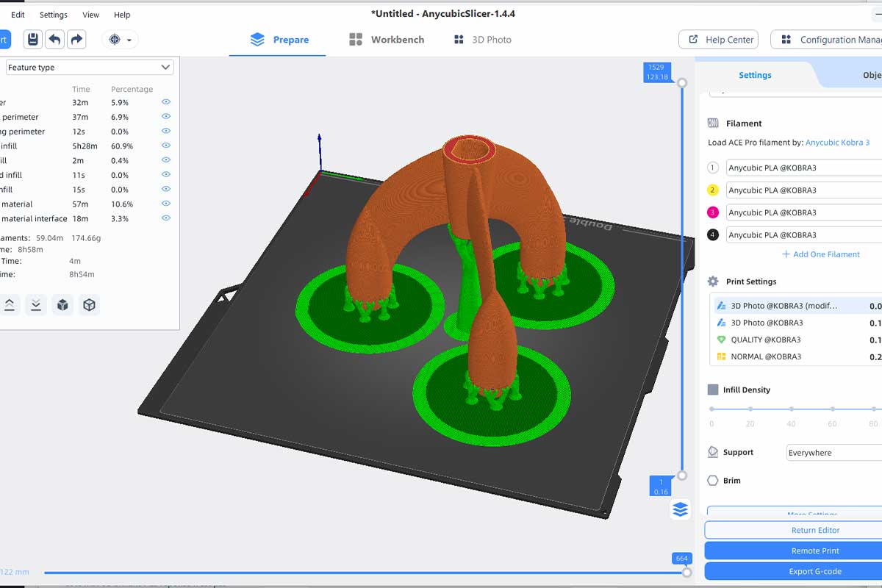The image size is (882, 588).
Task: Click the Print Settings gear icon
Action: coord(713,282)
